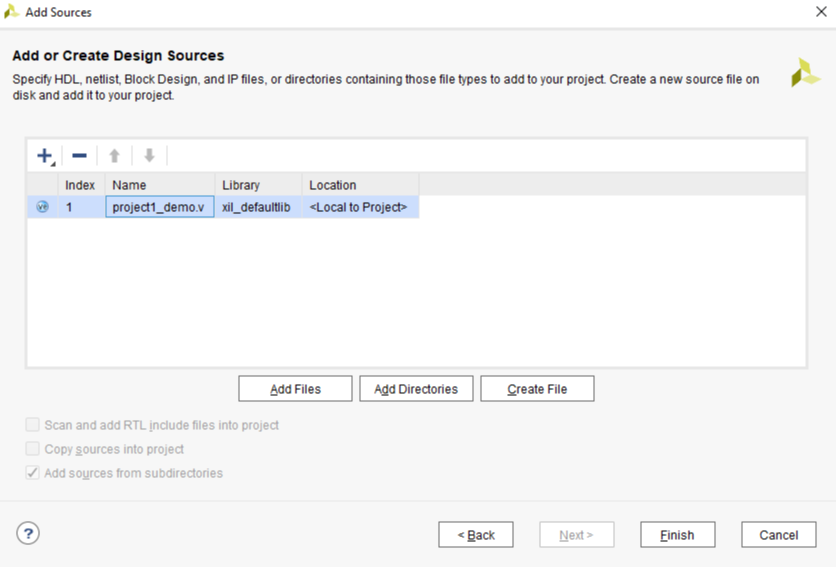
Task: Click the plus icon to add sources
Action: point(44,156)
